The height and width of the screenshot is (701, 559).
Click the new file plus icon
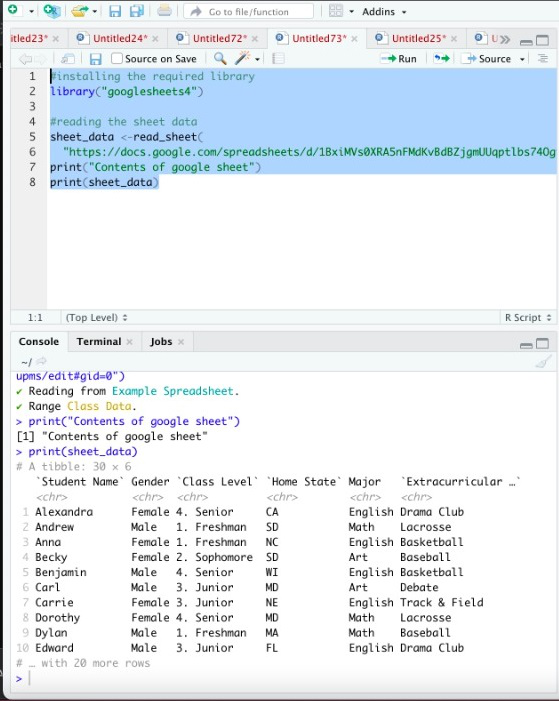(13, 10)
